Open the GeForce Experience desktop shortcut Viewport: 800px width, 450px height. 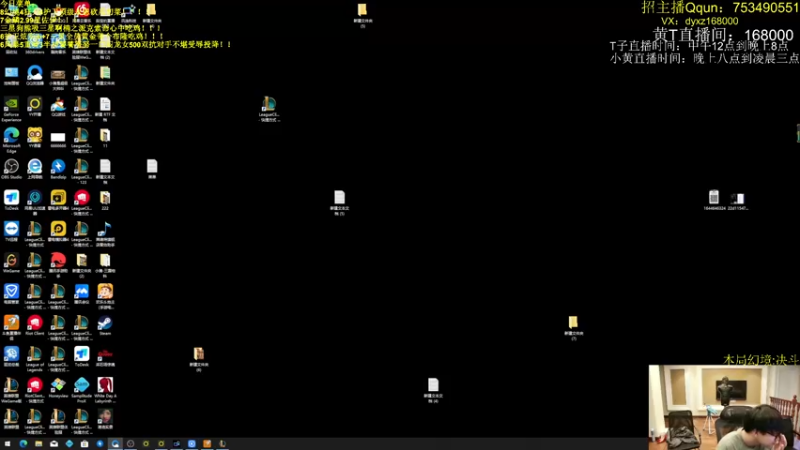[11, 109]
